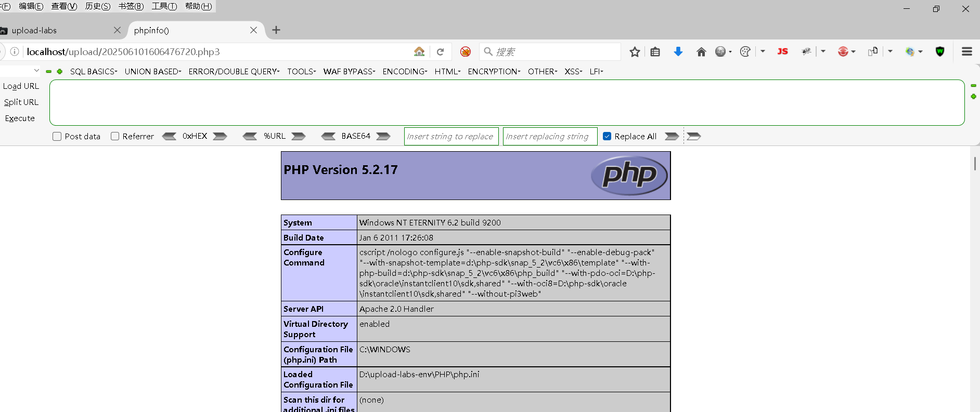Open the HTML dropdown in HackBar
This screenshot has width=980, height=412.
click(x=448, y=72)
